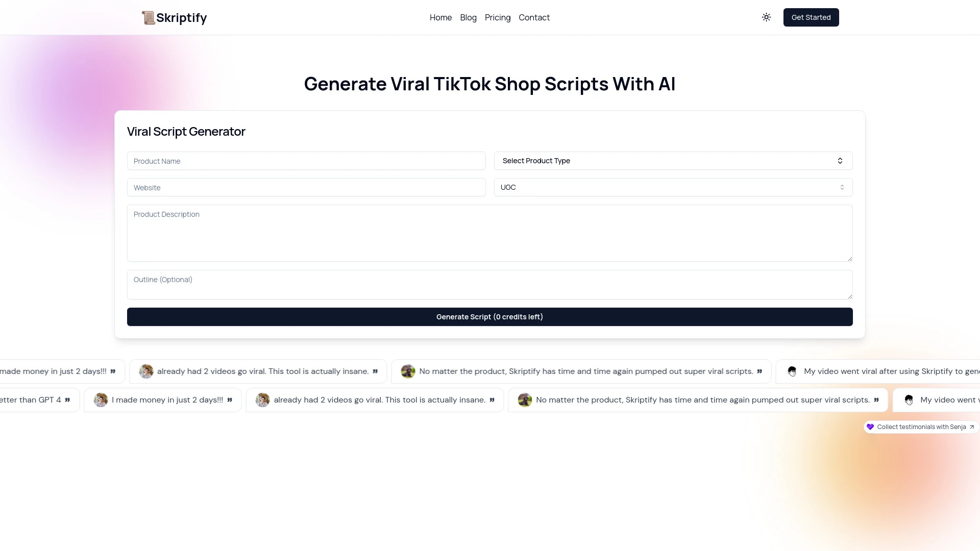Click the heart icon in Senja widget
The width and height of the screenshot is (980, 551).
pyautogui.click(x=870, y=427)
